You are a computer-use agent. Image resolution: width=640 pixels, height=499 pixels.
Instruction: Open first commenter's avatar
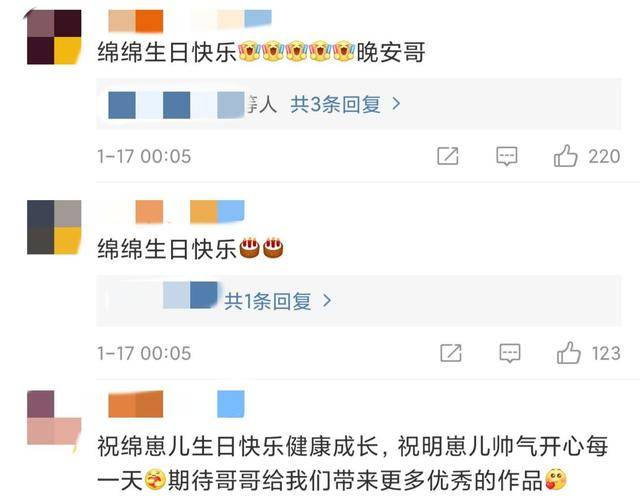pos(54,37)
